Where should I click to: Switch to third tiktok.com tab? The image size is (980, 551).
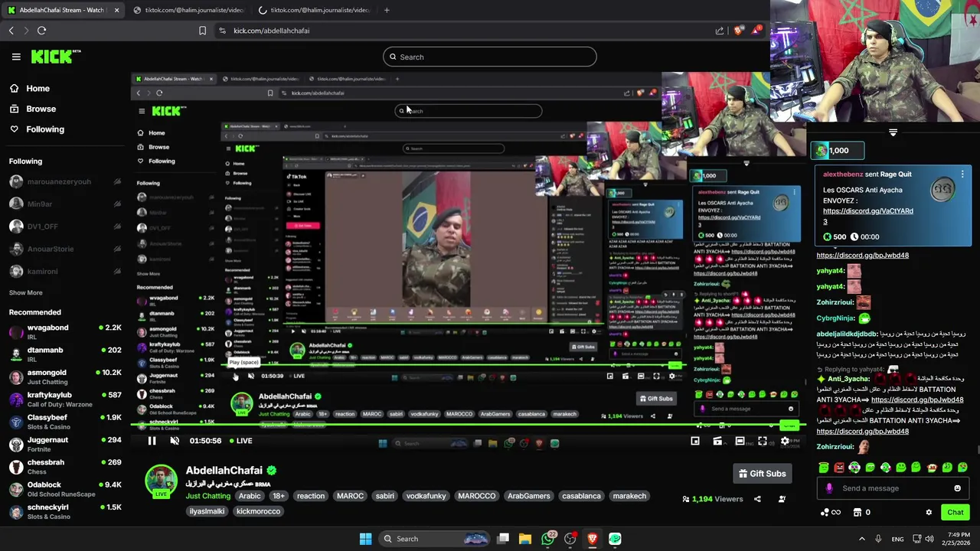pyautogui.click(x=314, y=10)
